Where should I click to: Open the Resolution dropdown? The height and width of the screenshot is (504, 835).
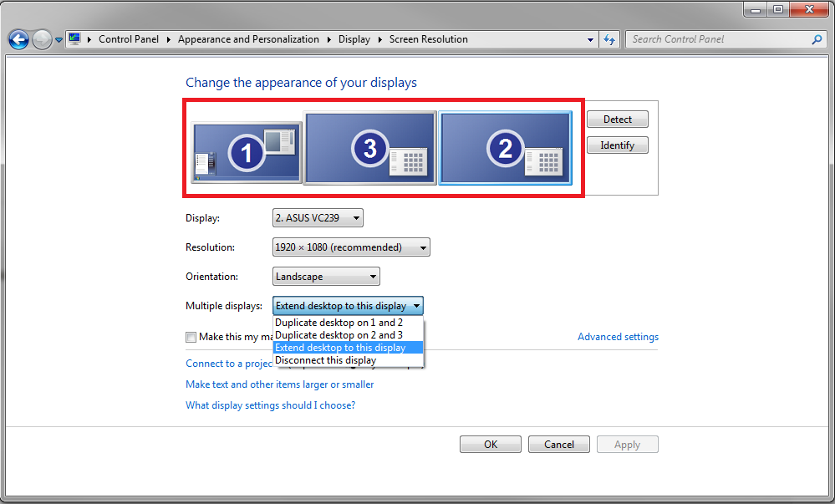[x=351, y=247]
